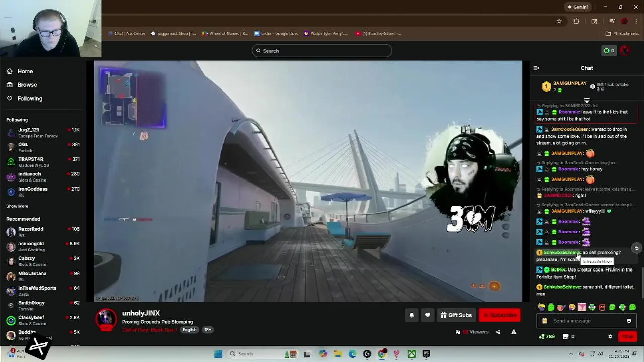644x362 pixels.
Task: Click the red Chat send button
Action: point(628,336)
